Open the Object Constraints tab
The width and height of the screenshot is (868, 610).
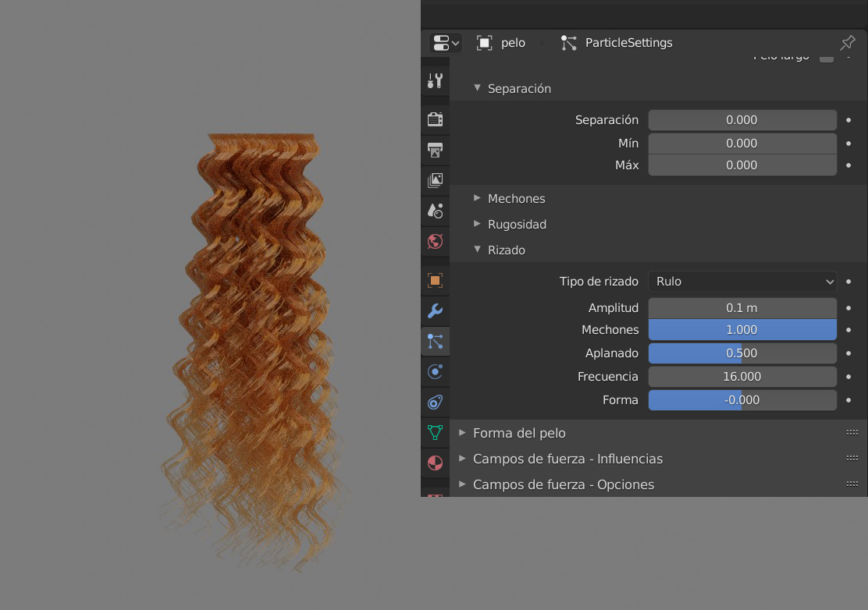[435, 402]
